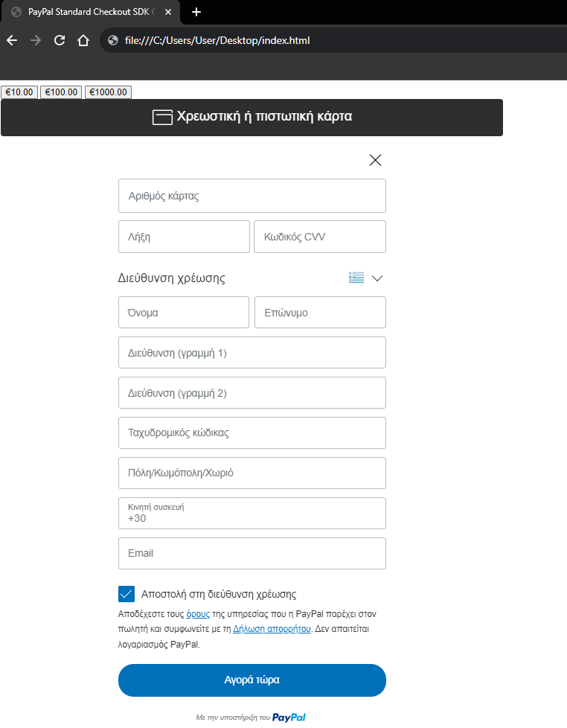Image resolution: width=567 pixels, height=728 pixels.
Task: Select the €100.00 price option
Action: click(60, 92)
